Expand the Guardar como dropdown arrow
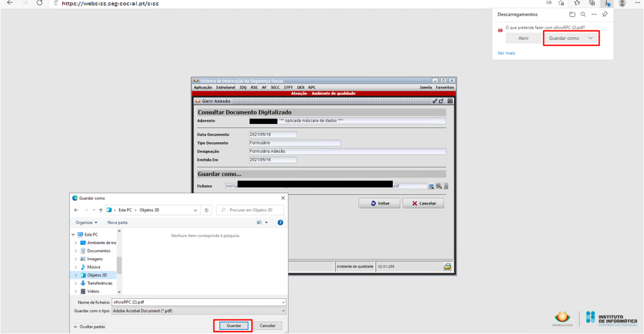Viewport: 644px width, 334px height. [x=591, y=38]
